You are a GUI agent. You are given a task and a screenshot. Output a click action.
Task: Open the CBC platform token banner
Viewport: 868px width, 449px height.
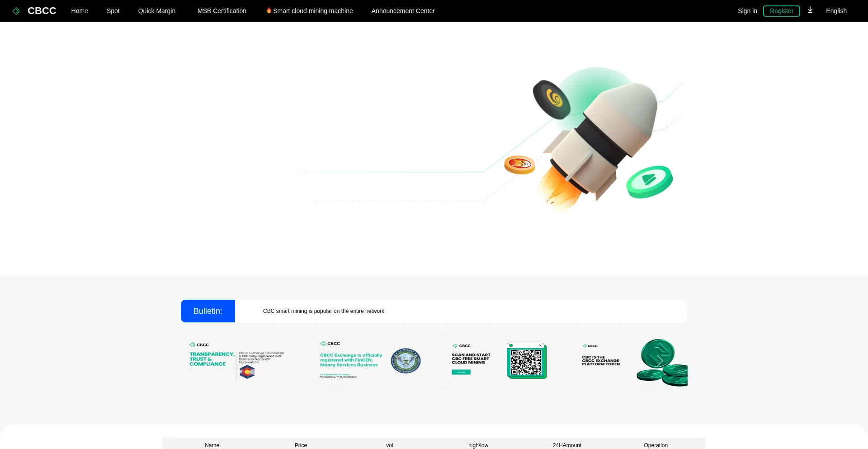[629, 361]
